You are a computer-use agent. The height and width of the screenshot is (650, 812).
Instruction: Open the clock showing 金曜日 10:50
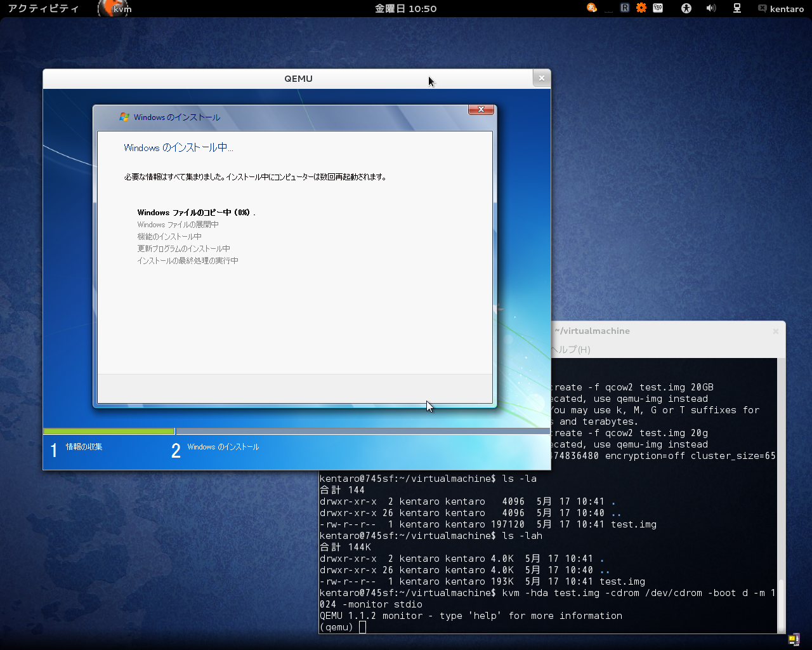(x=405, y=9)
